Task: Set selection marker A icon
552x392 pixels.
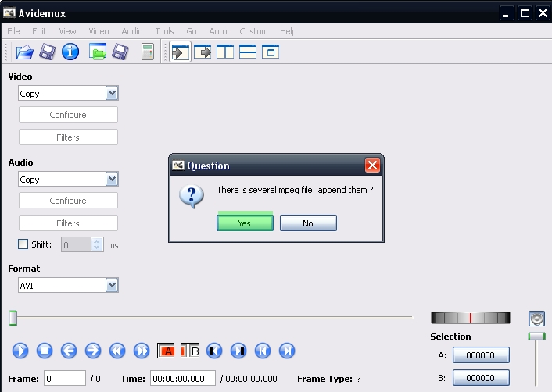Action: (x=166, y=351)
